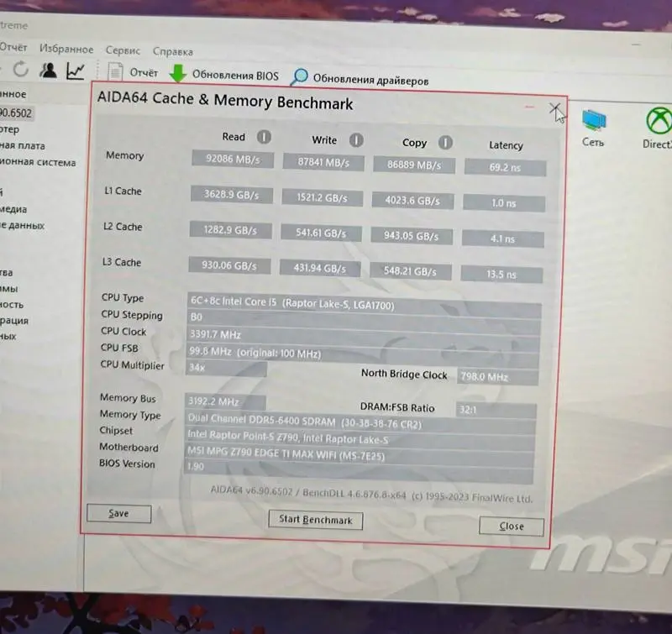The width and height of the screenshot is (672, 634).
Task: Click the L3 Cache row label
Action: click(122, 262)
